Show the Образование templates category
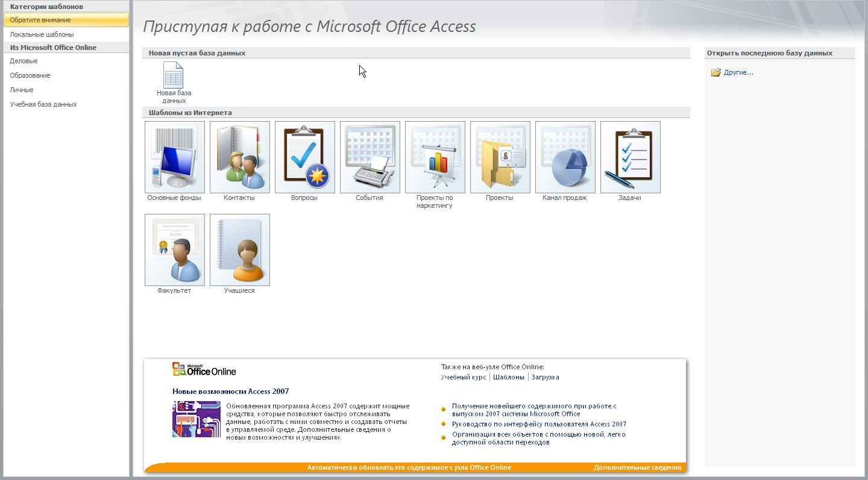This screenshot has width=868, height=480. click(x=66, y=75)
